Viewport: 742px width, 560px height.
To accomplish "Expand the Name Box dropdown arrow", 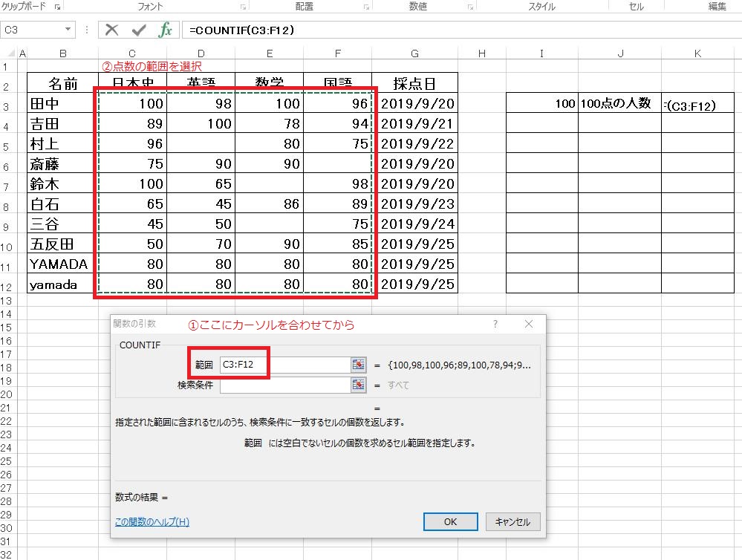I will click(68, 30).
